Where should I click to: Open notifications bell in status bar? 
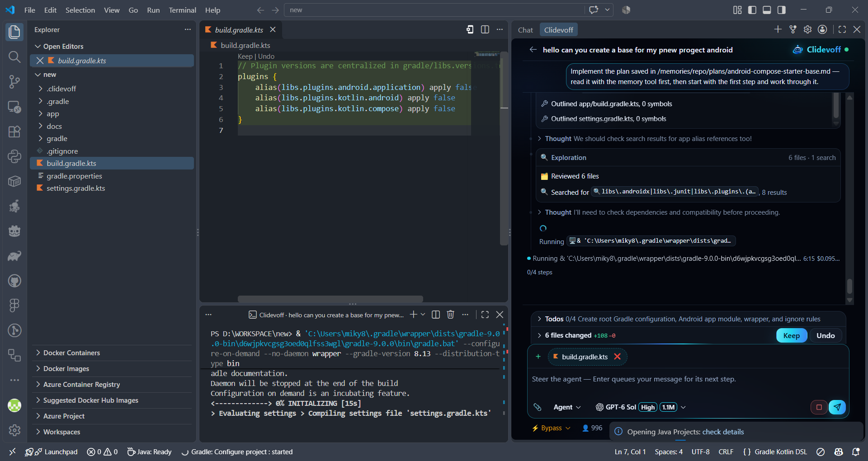[856, 452]
